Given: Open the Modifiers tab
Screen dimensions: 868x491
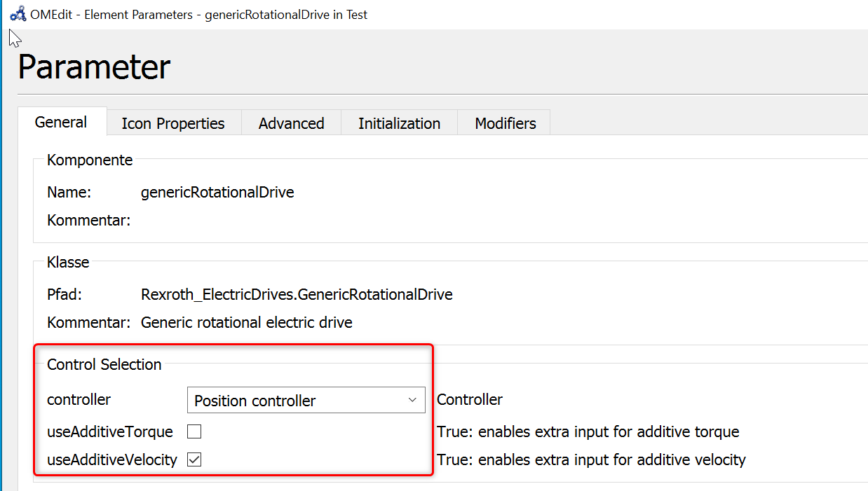Looking at the screenshot, I should 503,123.
